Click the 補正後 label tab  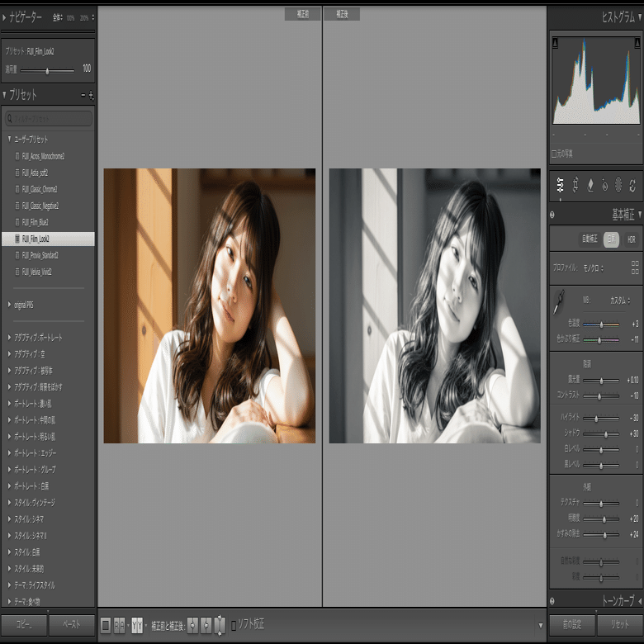pos(342,14)
